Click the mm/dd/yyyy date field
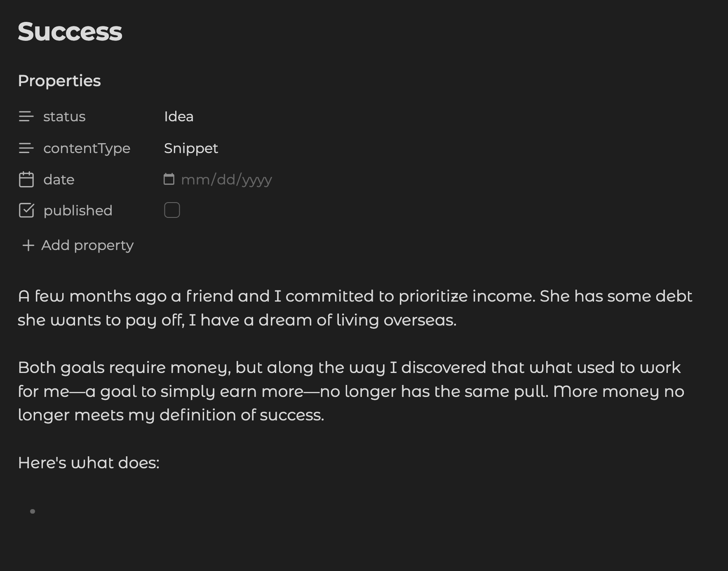 coord(226,179)
